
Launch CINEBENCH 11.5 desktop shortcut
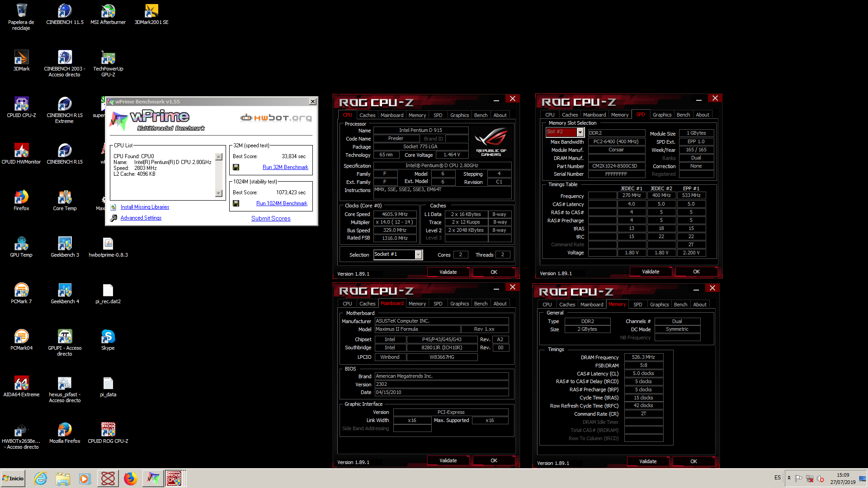click(65, 14)
